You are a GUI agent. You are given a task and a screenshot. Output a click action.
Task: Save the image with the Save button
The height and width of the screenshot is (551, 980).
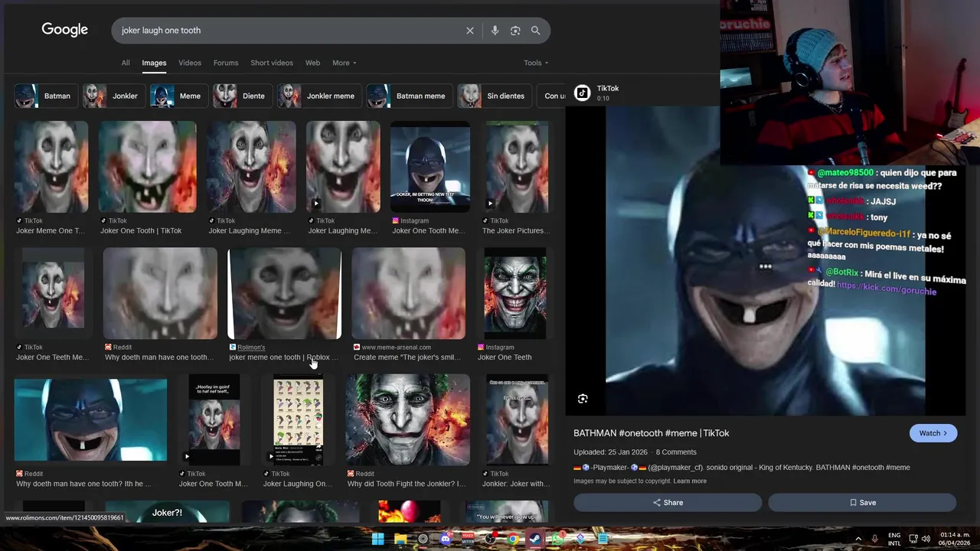coord(862,503)
